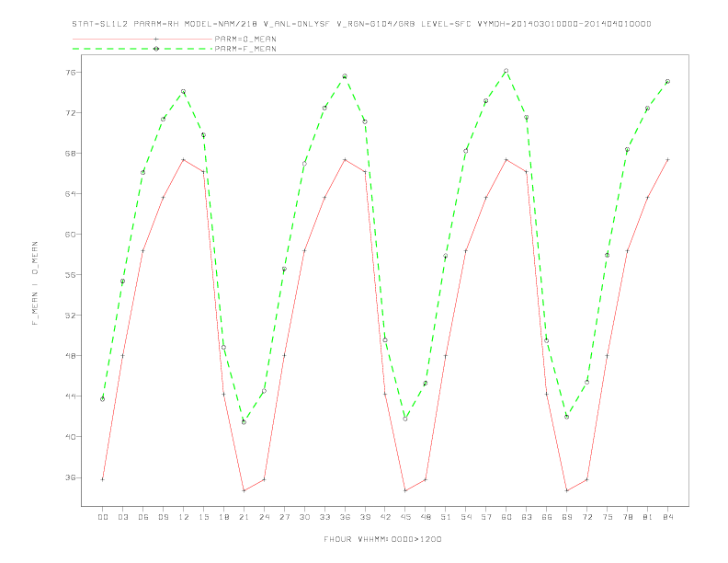Select the PARM=O_MEAN legend label
Screen dimensions: 728x563
tap(245, 39)
